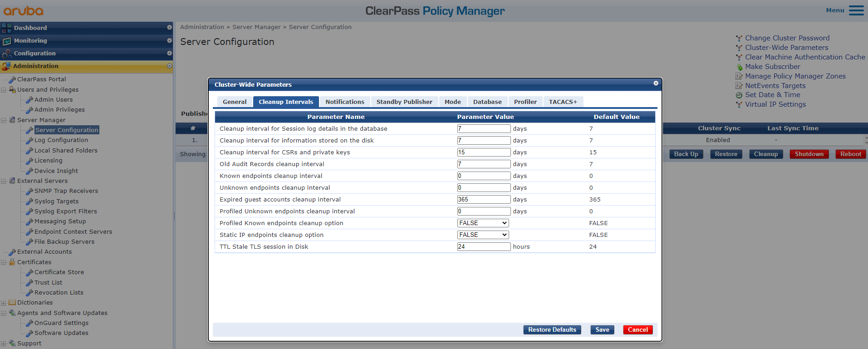The width and height of the screenshot is (868, 349).
Task: Click the OnGuard Settings wrench icon
Action: coord(29,323)
